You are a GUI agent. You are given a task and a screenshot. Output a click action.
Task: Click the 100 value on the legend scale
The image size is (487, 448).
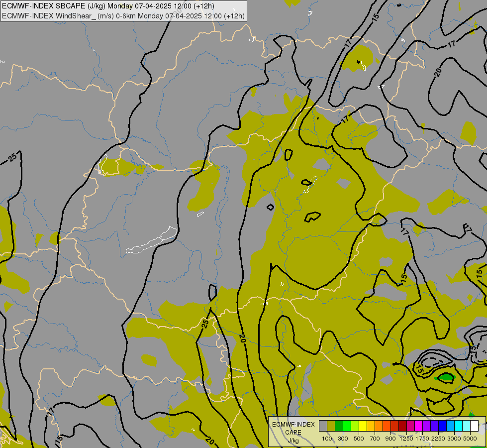pos(327,439)
